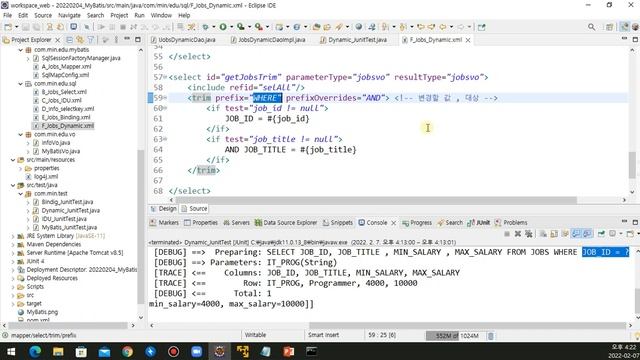The height and width of the screenshot is (360, 640).
Task: Toggle Show Console on standard error change
Action: click(x=587, y=233)
